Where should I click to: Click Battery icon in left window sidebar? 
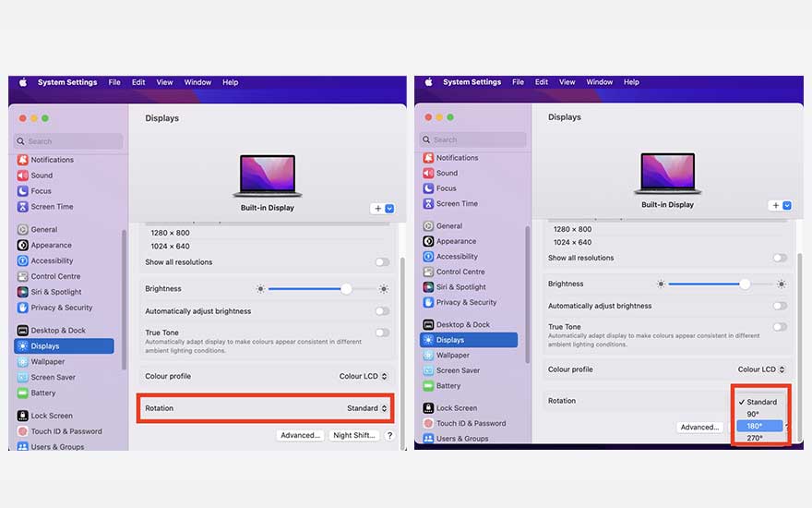(23, 393)
